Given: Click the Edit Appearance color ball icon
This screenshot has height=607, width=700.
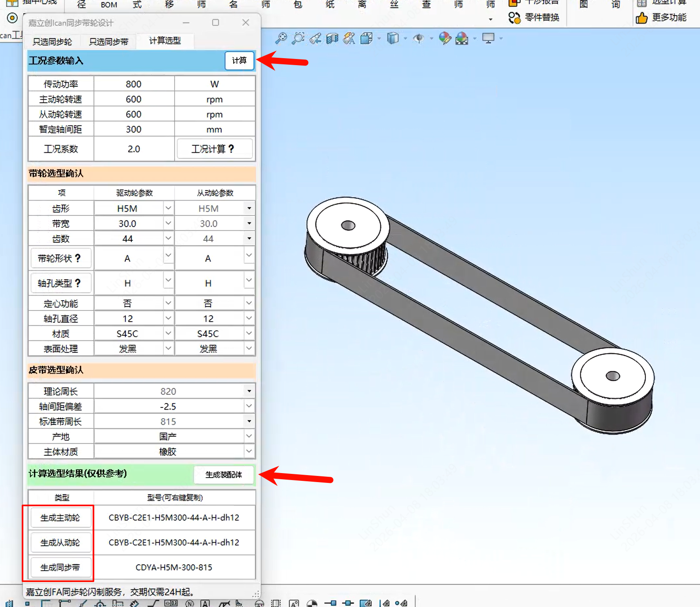Looking at the screenshot, I should (445, 39).
